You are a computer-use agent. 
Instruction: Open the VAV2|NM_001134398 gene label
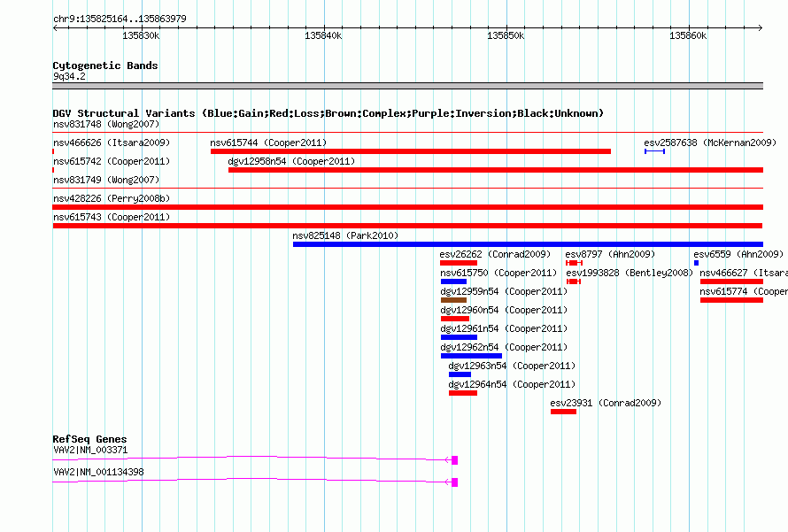[x=98, y=472]
